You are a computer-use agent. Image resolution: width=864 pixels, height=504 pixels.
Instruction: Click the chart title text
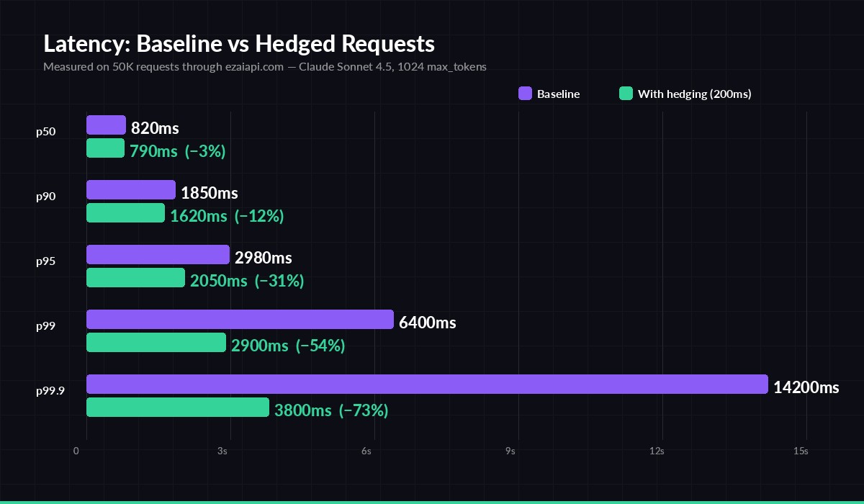pos(239,43)
